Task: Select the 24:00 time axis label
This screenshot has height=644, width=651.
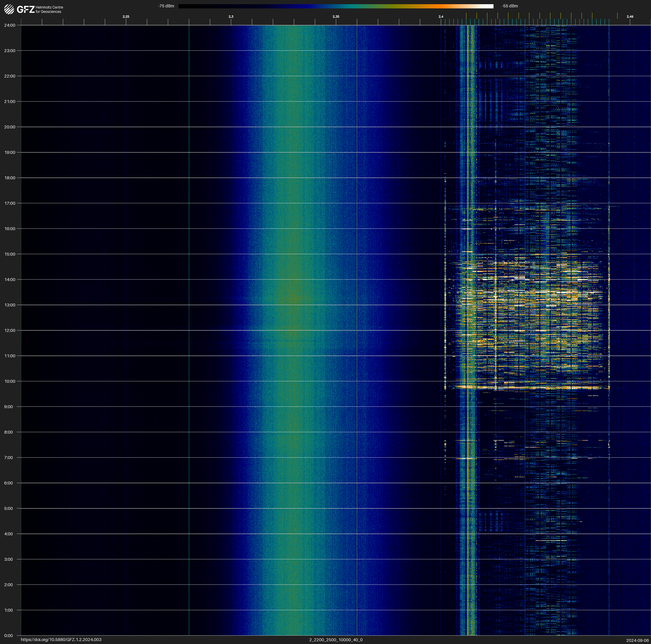Action: pyautogui.click(x=10, y=25)
